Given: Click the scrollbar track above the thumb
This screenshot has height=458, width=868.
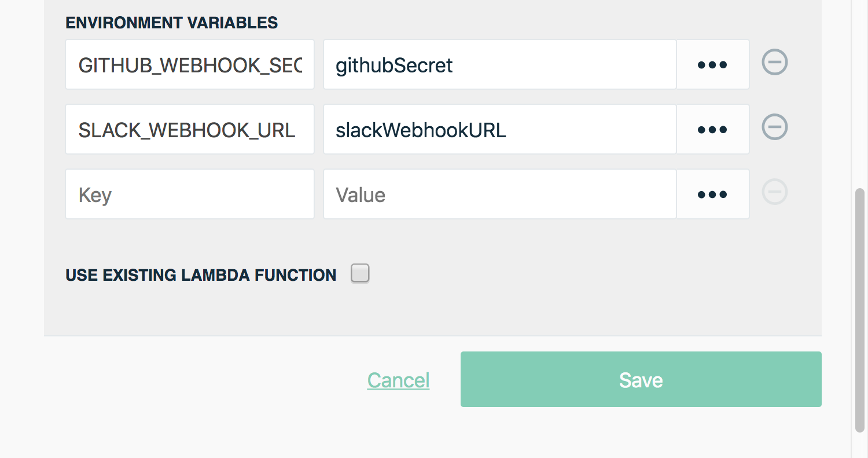Looking at the screenshot, I should (860, 93).
